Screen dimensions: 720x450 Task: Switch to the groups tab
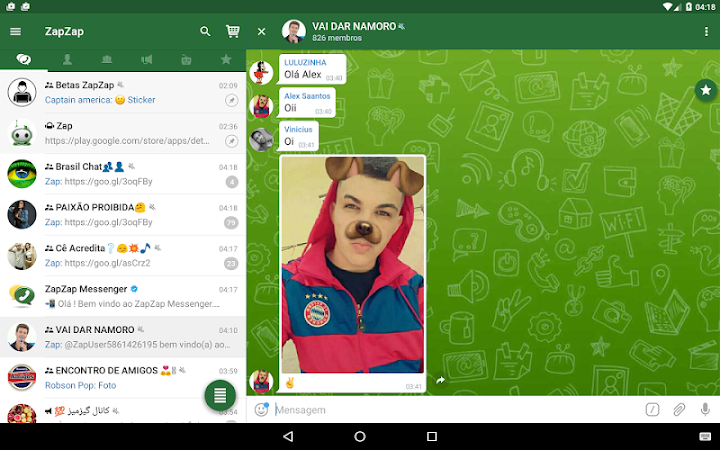(x=107, y=59)
